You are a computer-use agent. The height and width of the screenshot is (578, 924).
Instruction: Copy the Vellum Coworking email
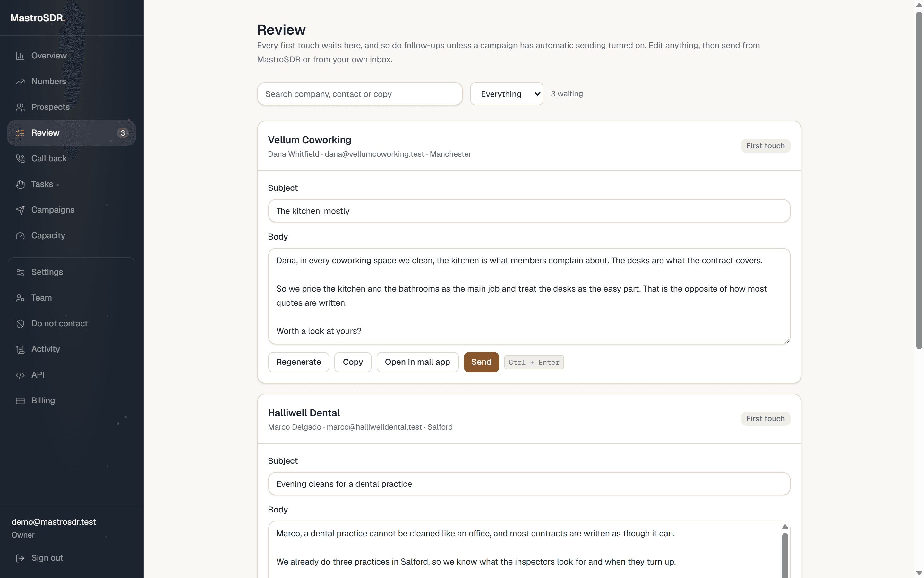352,362
